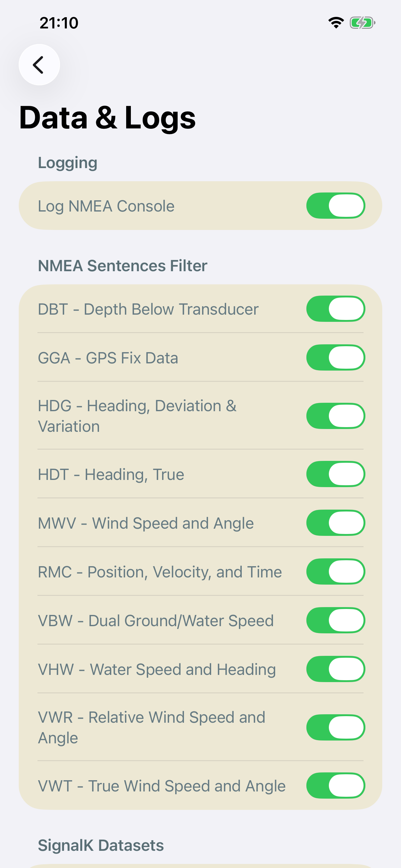
Task: Tap the Log NMEA Console label text
Action: pyautogui.click(x=106, y=206)
